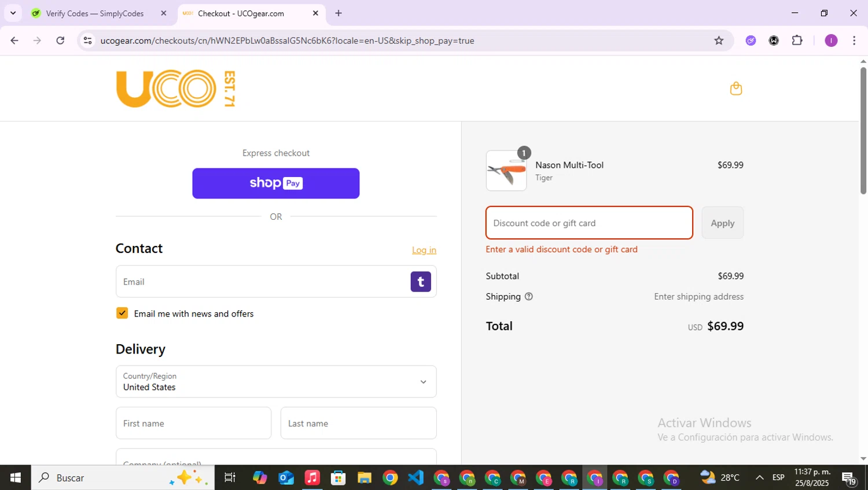
Task: Click the Last name field
Action: click(x=359, y=423)
